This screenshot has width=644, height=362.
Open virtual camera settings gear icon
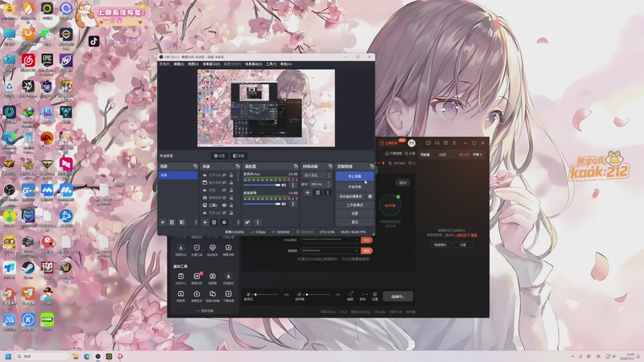(x=370, y=196)
